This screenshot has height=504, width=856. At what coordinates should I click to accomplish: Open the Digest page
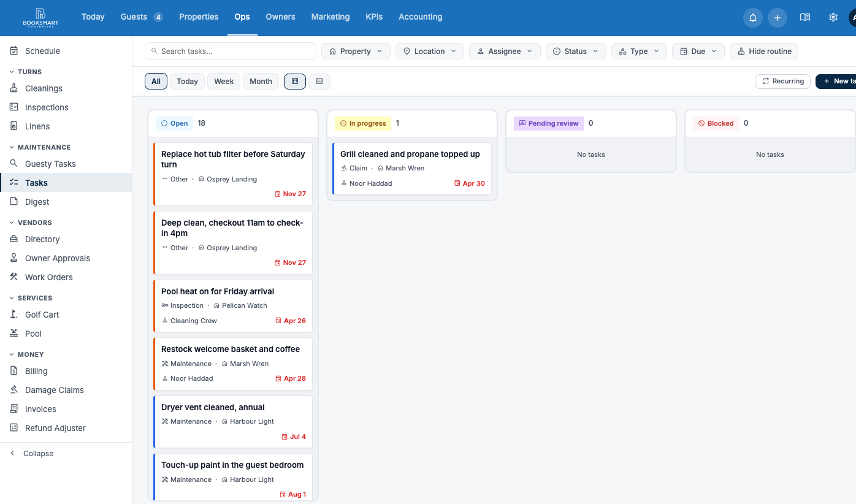click(x=66, y=202)
